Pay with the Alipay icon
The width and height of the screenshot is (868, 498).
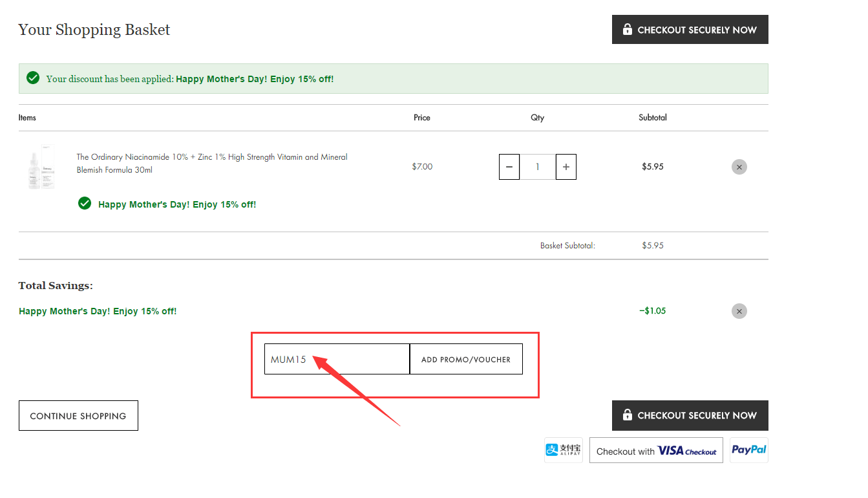pyautogui.click(x=563, y=449)
